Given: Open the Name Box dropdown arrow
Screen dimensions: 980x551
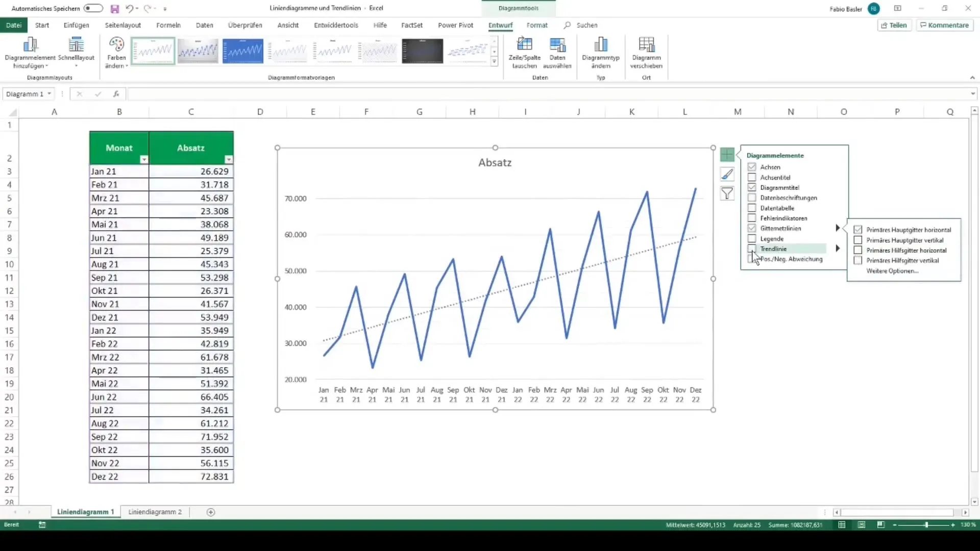Looking at the screenshot, I should 50,94.
